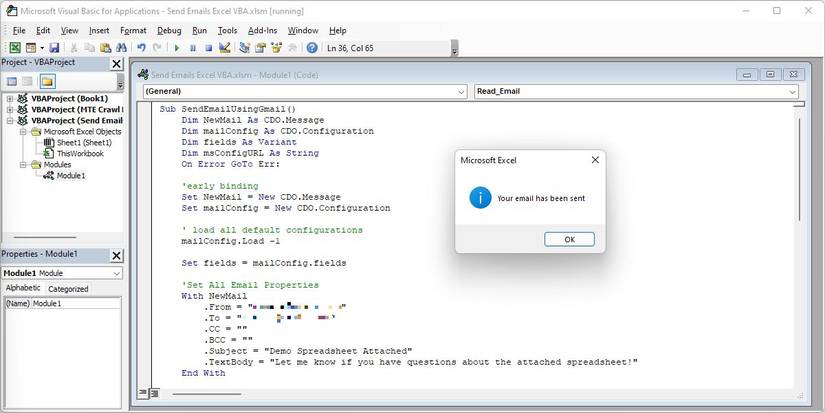Close the Microsoft Excel message dialog
Screen dimensions: 825x413
pyautogui.click(x=595, y=160)
